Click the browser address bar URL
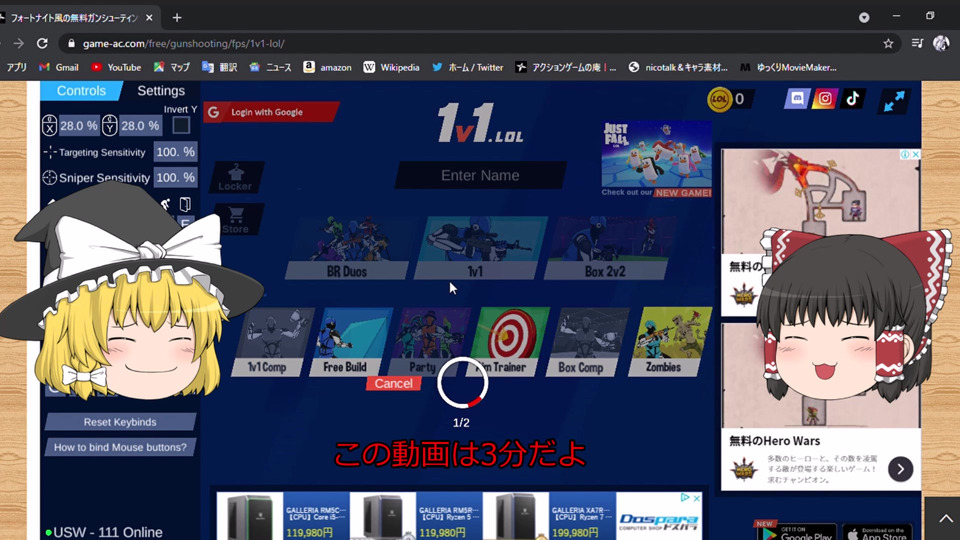Image resolution: width=960 pixels, height=540 pixels. tap(184, 43)
